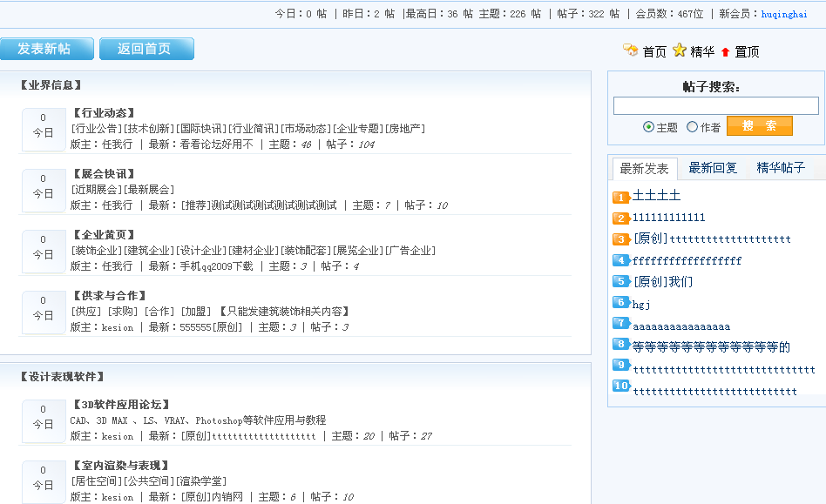Image resolution: width=826 pixels, height=504 pixels.
Task: Click the red up-arrow 置顶 icon
Action: 725,51
